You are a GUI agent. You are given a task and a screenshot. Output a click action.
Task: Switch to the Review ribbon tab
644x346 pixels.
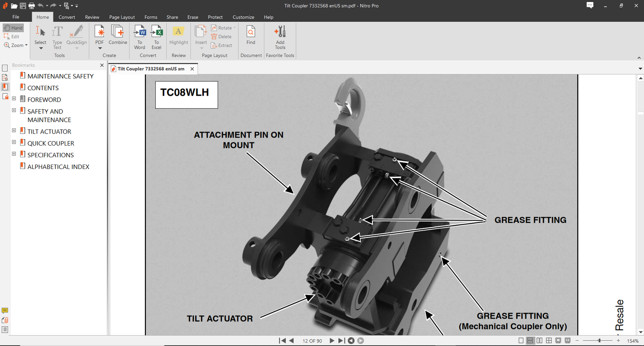[x=92, y=17]
